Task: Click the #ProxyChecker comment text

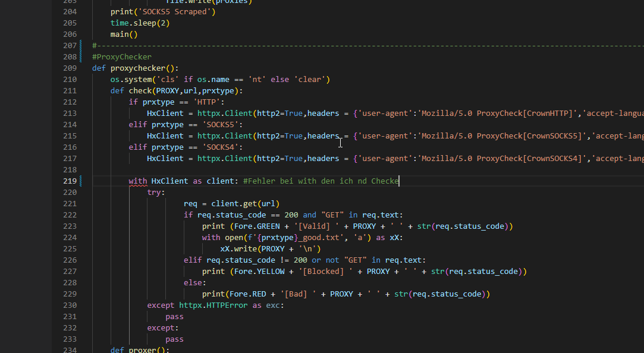Action: click(122, 57)
